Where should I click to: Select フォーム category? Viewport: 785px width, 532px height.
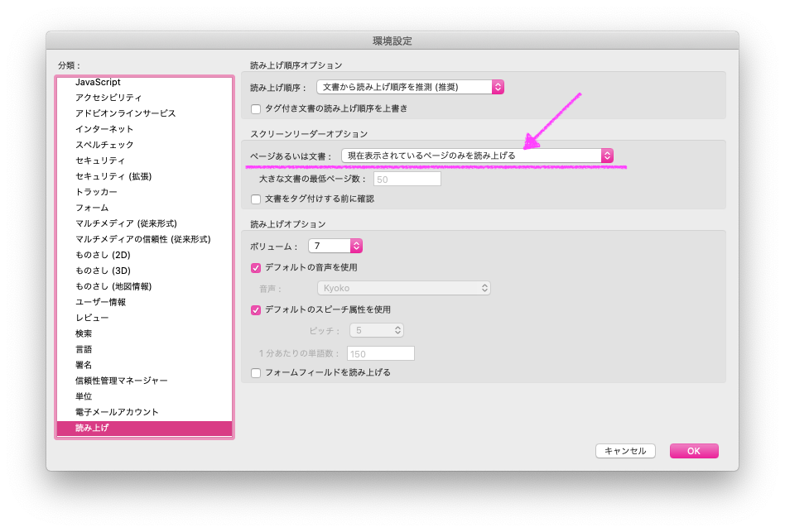(x=144, y=208)
